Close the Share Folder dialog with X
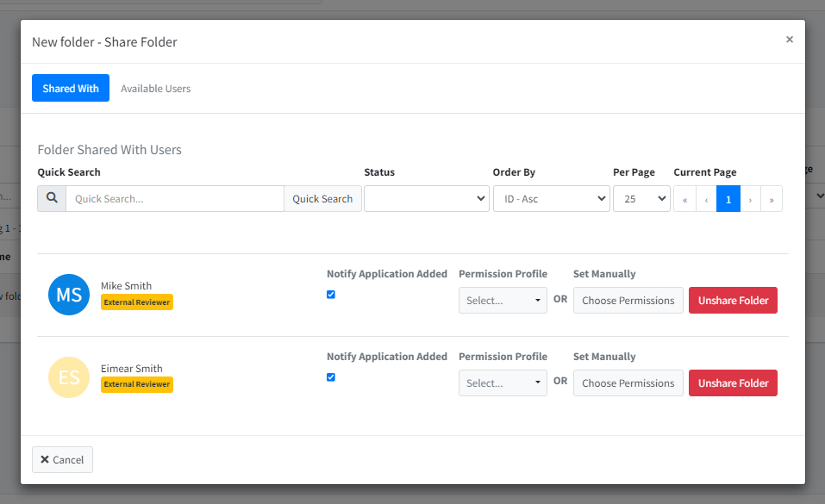The width and height of the screenshot is (825, 504). click(x=789, y=40)
